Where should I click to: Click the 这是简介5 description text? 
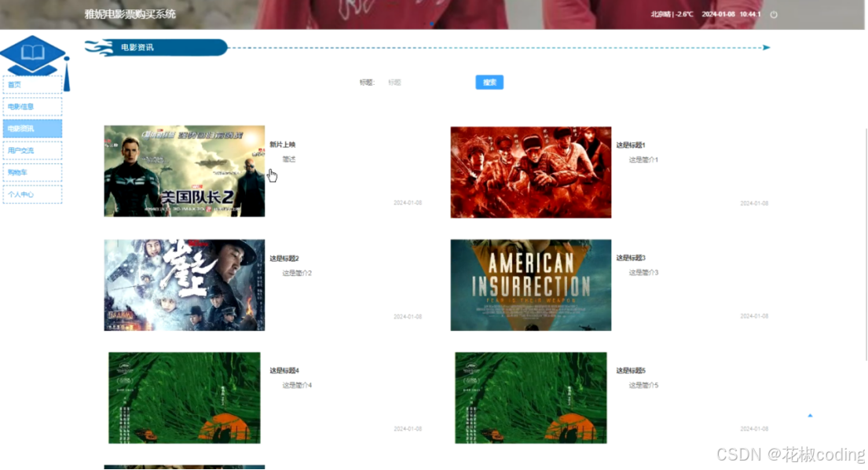point(643,385)
